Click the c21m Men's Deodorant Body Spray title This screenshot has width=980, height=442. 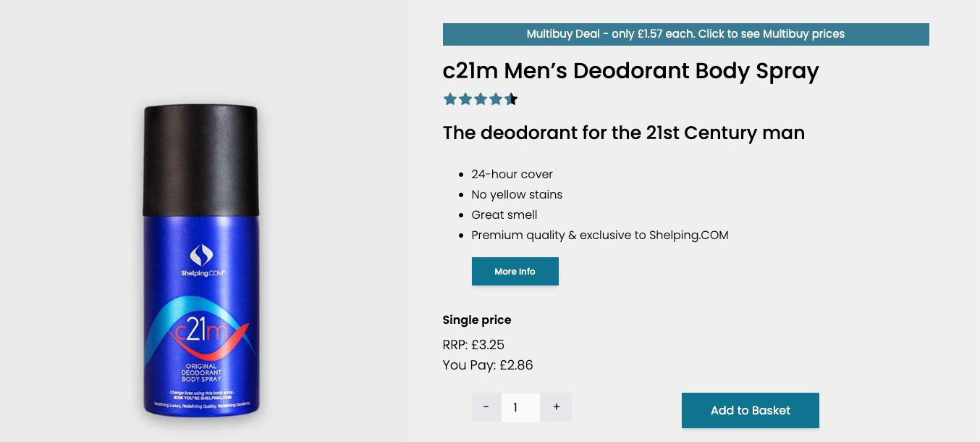(x=630, y=71)
